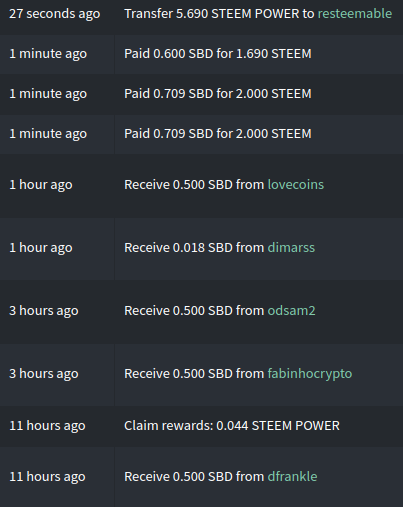Open the lovecoins profile link
This screenshot has height=507, width=403.
(296, 184)
